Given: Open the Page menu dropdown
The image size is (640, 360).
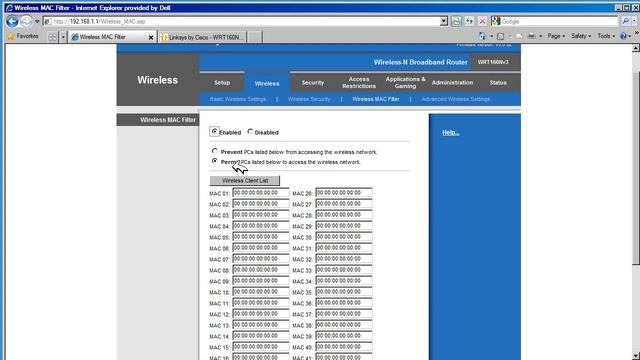Looking at the screenshot, I should [556, 36].
